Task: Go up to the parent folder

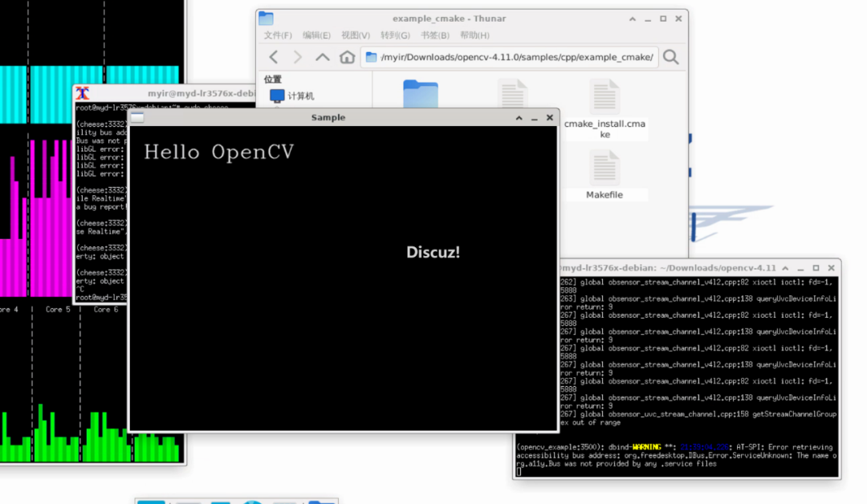Action: (x=323, y=57)
